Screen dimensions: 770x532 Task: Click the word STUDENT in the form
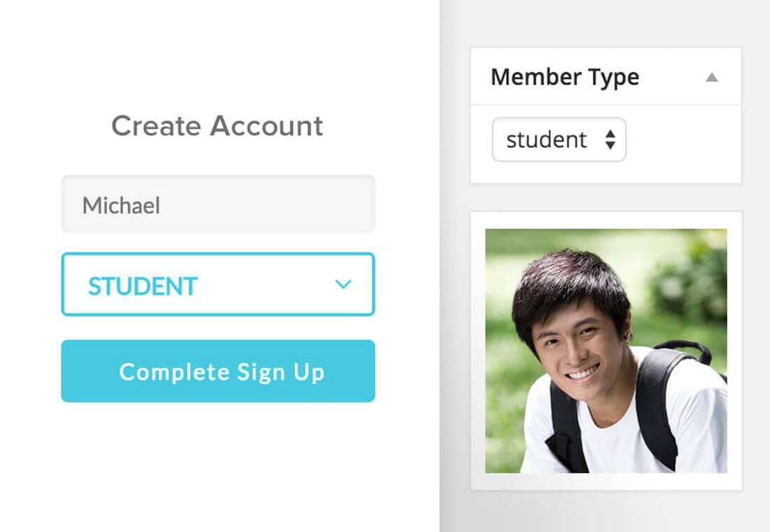click(x=143, y=286)
